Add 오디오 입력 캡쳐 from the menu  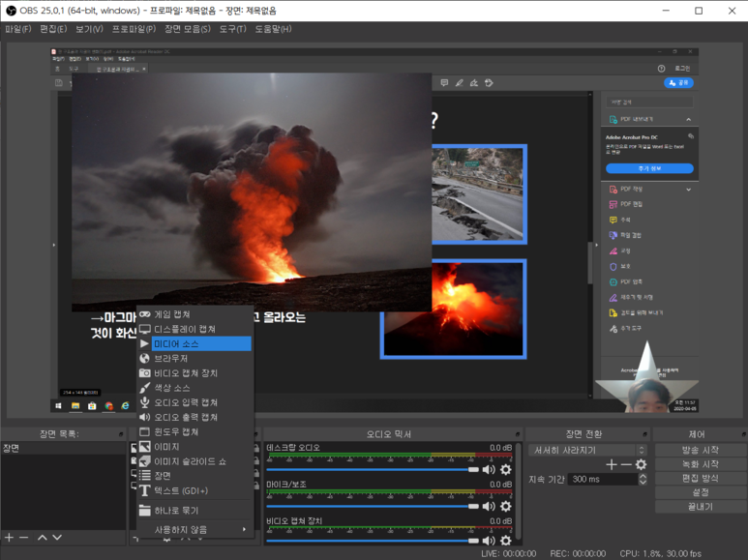(x=194, y=402)
